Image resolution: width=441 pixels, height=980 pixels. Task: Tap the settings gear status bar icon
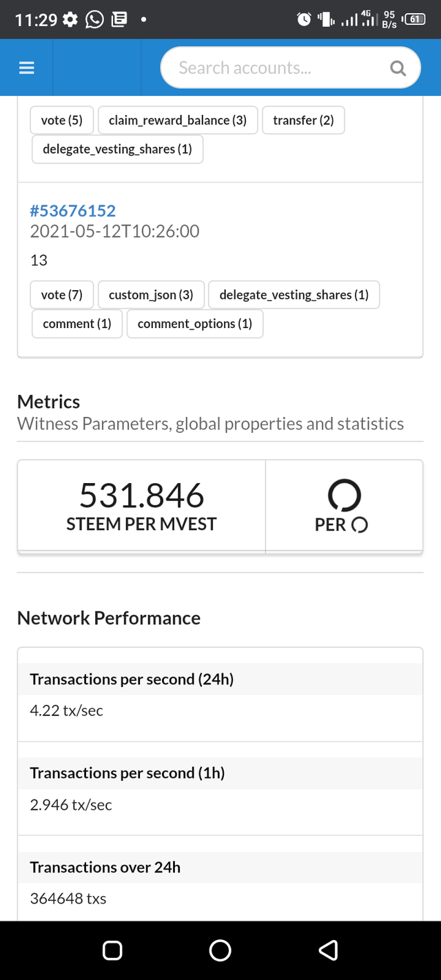(70, 19)
